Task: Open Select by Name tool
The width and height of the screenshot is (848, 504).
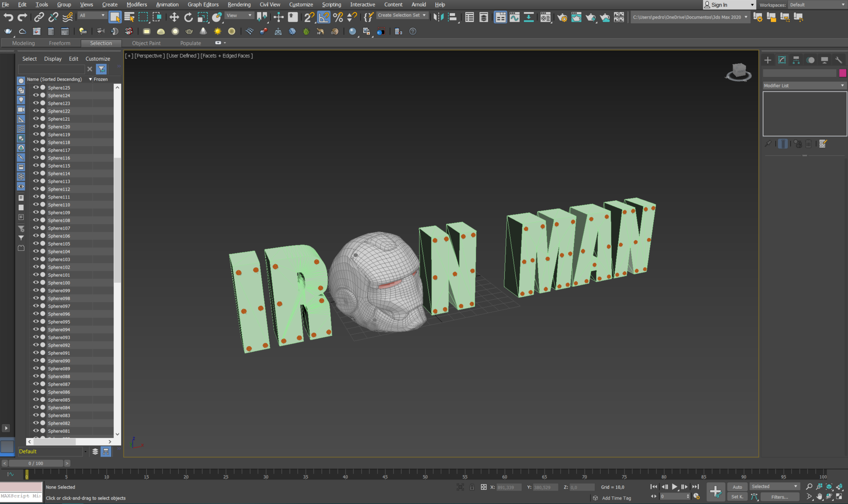Action: (129, 17)
